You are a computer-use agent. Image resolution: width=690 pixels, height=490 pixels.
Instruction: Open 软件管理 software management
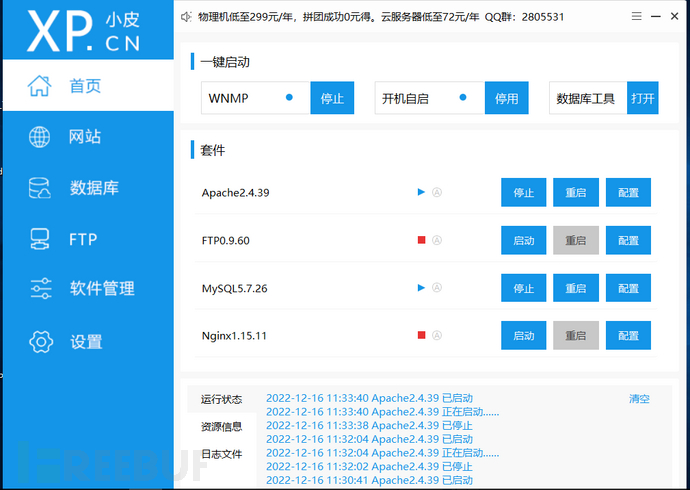(88, 289)
